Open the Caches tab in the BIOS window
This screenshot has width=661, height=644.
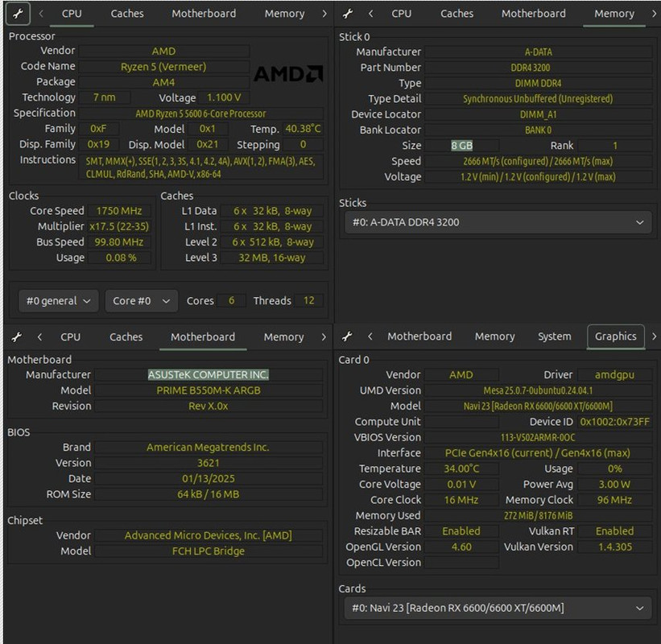tap(126, 337)
